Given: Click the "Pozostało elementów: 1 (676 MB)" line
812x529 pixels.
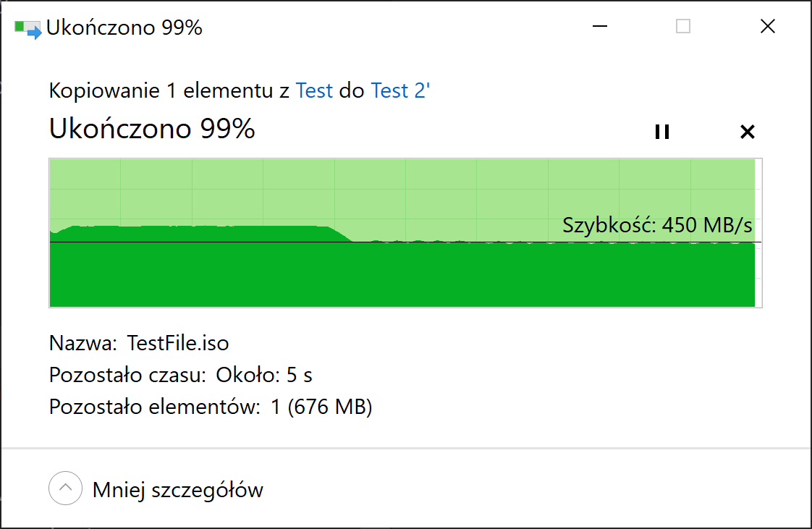Looking at the screenshot, I should pyautogui.click(x=211, y=406).
